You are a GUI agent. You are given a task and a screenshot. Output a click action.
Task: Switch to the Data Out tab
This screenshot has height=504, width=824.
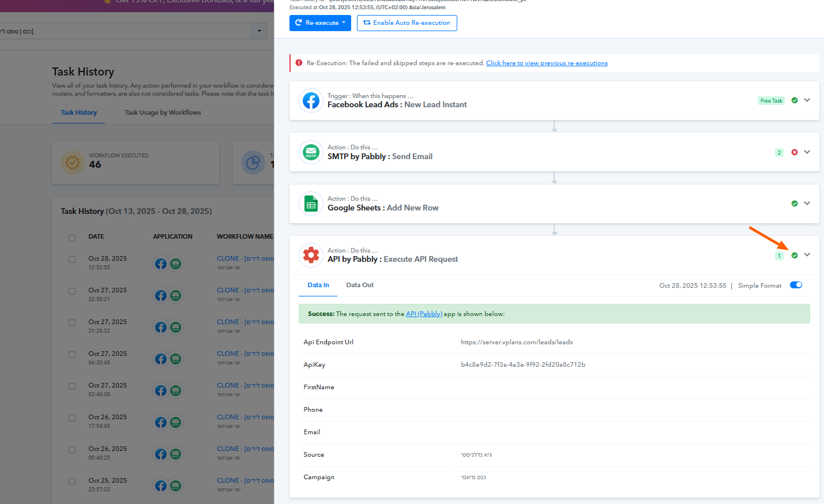[360, 285]
